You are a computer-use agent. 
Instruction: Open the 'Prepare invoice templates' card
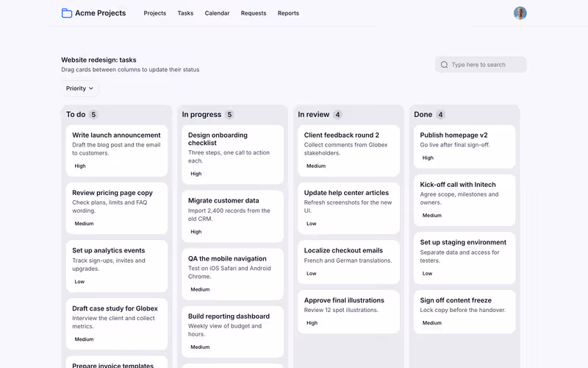(x=117, y=362)
